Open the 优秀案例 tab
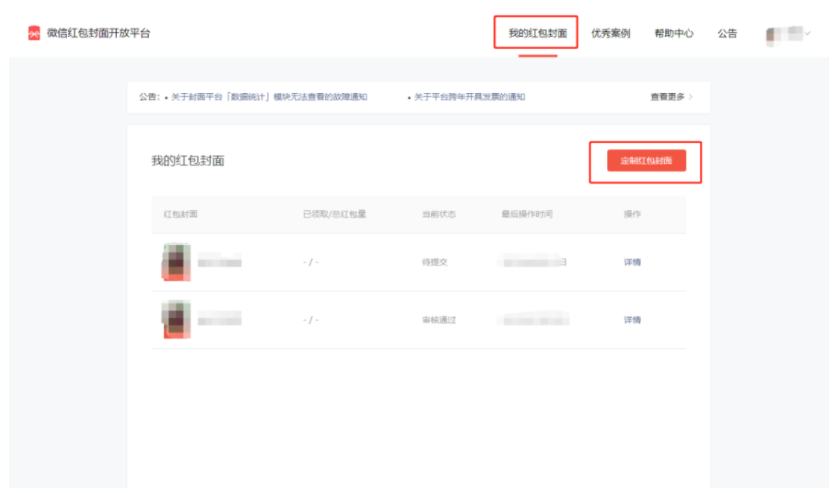 click(x=610, y=33)
